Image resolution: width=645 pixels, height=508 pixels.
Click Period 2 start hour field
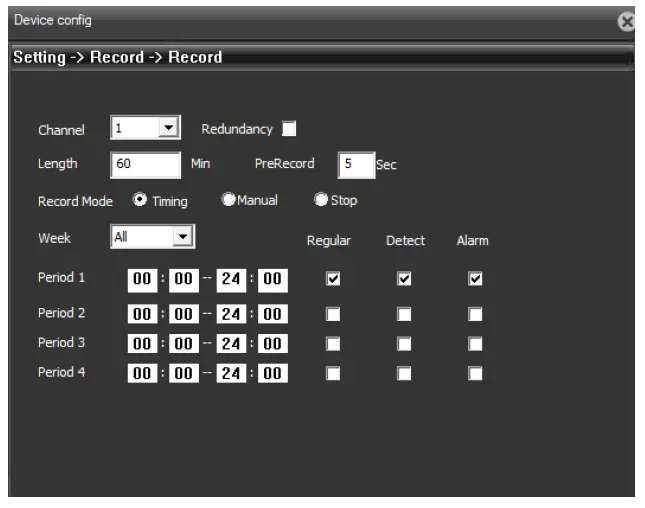point(142,314)
